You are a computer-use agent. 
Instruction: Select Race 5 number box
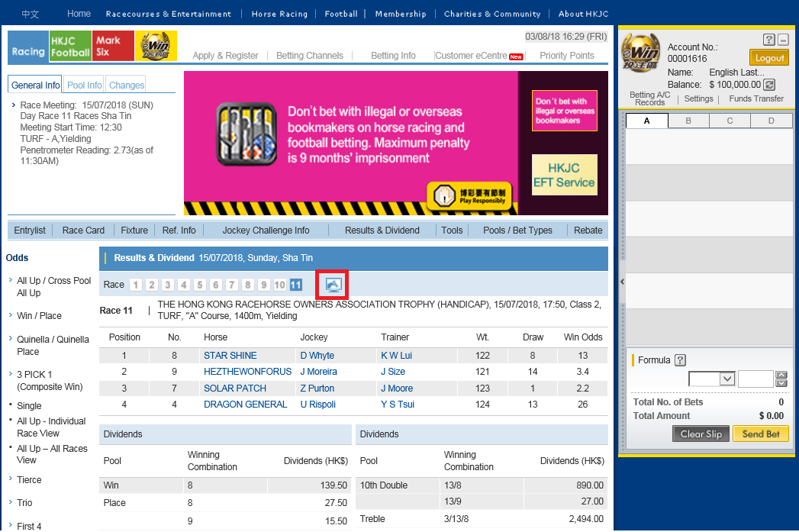tap(200, 285)
